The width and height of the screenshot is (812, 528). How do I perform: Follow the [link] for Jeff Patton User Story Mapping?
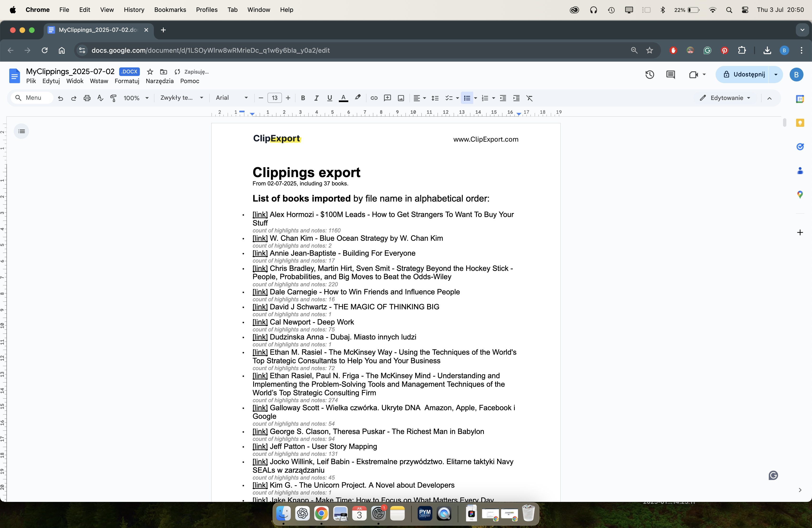coord(260,447)
